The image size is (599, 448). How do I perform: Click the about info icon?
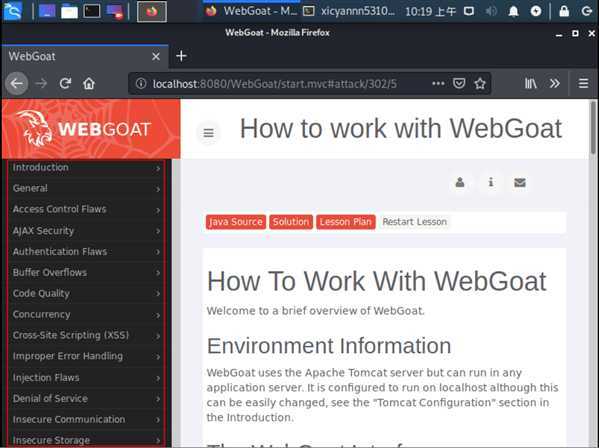pos(491,182)
